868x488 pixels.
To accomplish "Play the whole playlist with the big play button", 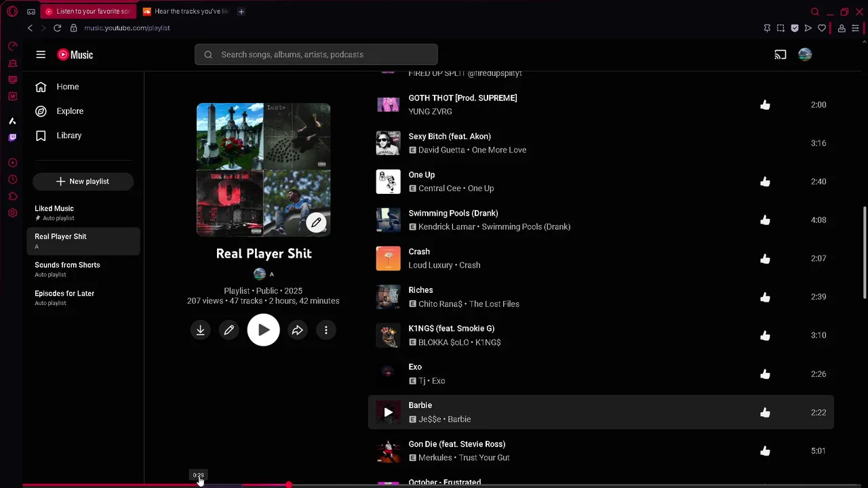I will 263,330.
